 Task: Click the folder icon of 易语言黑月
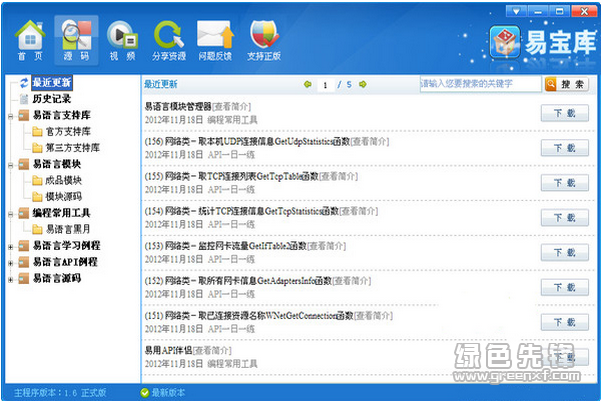[x=37, y=230]
